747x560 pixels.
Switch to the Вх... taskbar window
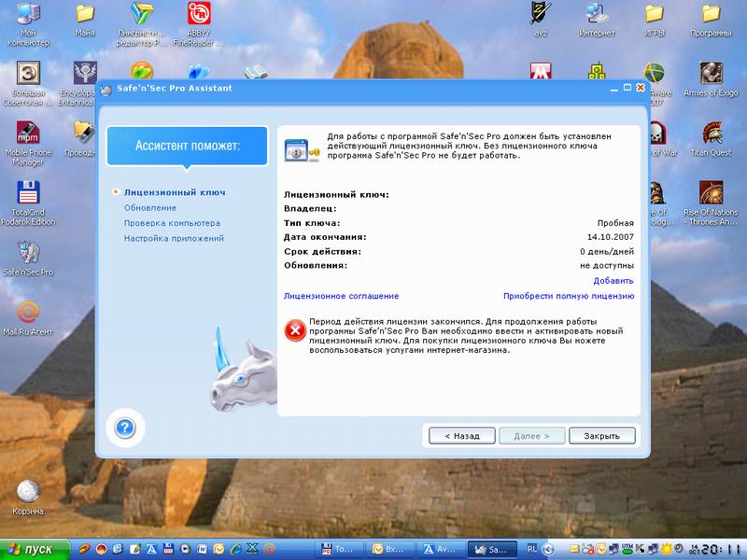[x=388, y=550]
